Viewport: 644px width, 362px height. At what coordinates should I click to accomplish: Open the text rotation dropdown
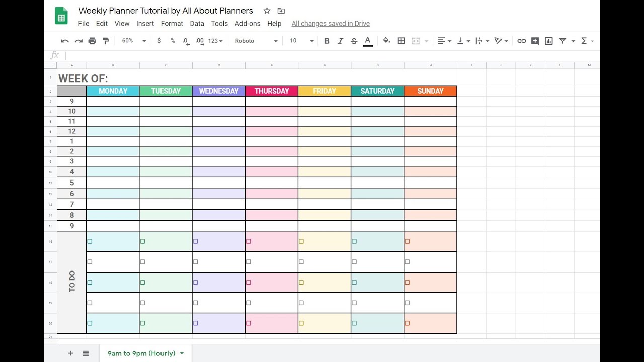[x=501, y=41]
